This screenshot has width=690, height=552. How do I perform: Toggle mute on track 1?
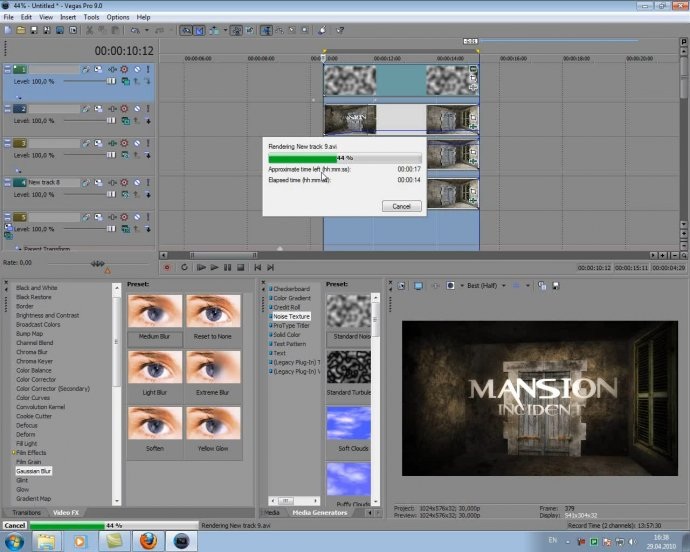click(137, 69)
